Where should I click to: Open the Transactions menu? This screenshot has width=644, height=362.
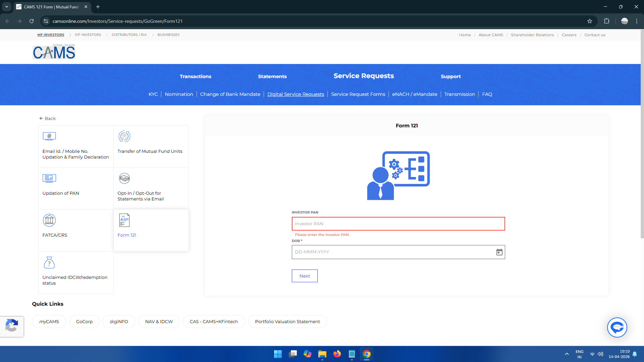point(195,76)
